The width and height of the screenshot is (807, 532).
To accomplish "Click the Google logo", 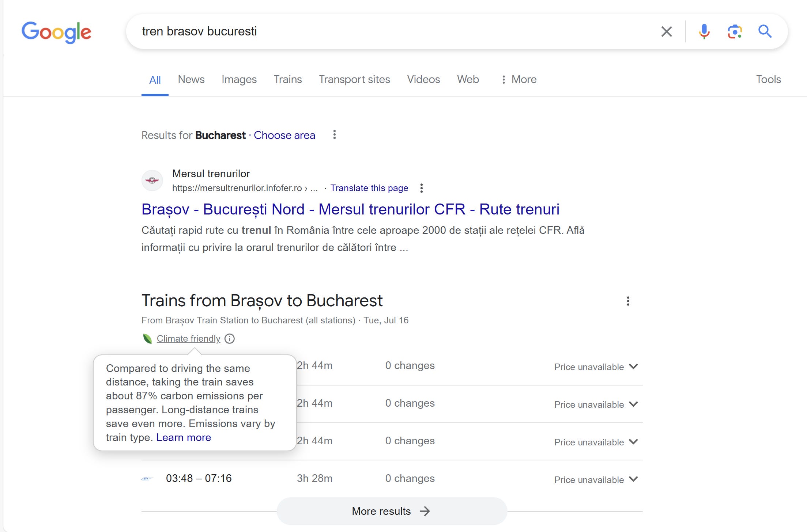I will 56,32.
